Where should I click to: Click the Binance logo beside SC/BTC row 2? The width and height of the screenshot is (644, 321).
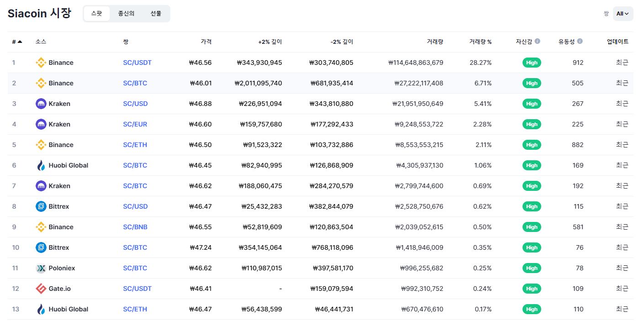pyautogui.click(x=41, y=83)
